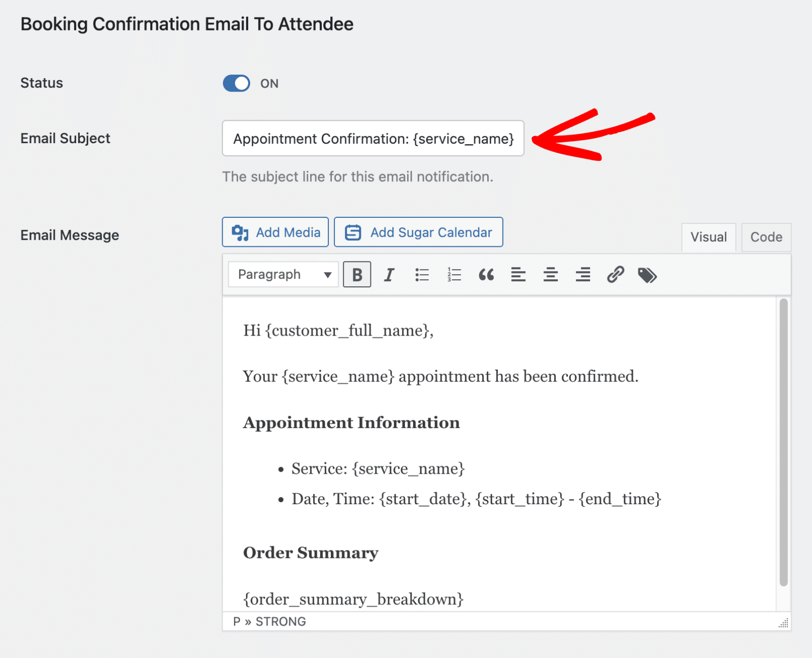Align text to the left
Screen dimensions: 812x658
(x=518, y=275)
